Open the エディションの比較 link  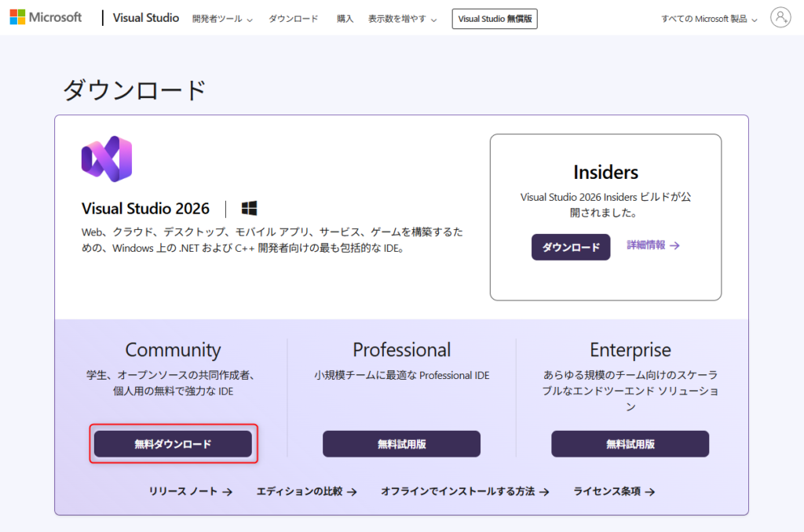click(x=306, y=491)
